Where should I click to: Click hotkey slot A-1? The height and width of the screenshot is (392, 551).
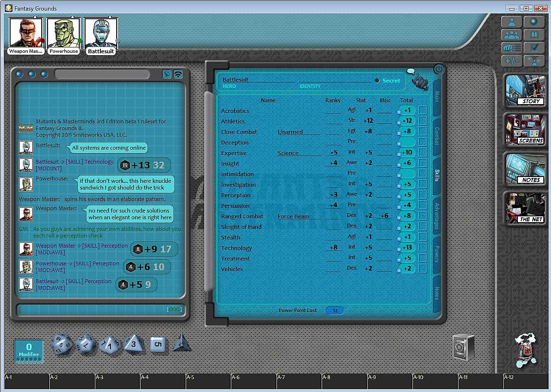coord(26,381)
